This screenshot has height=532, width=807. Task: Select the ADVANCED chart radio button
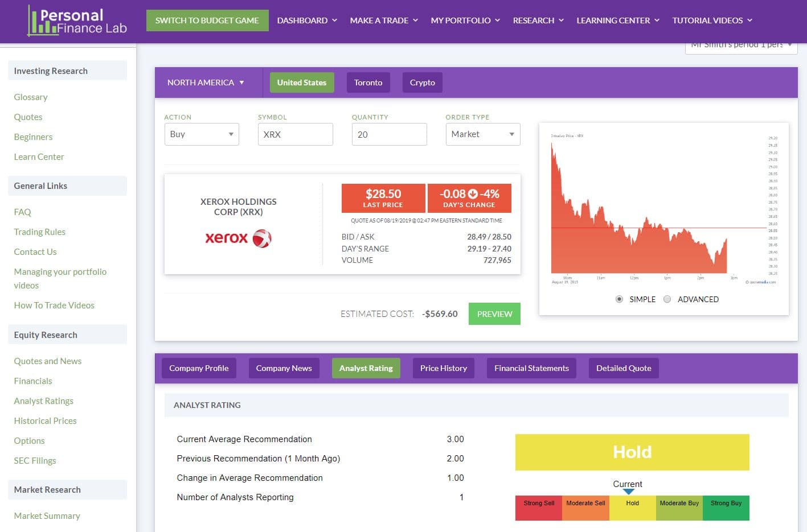click(667, 299)
